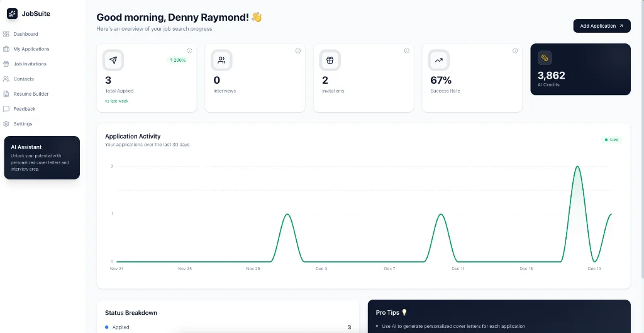This screenshot has height=333, width=644.
Task: Open the Resume Builder
Action: point(31,94)
